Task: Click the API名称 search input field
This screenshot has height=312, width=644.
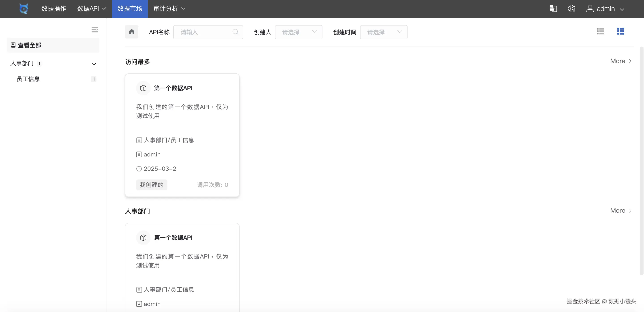Action: [205, 32]
